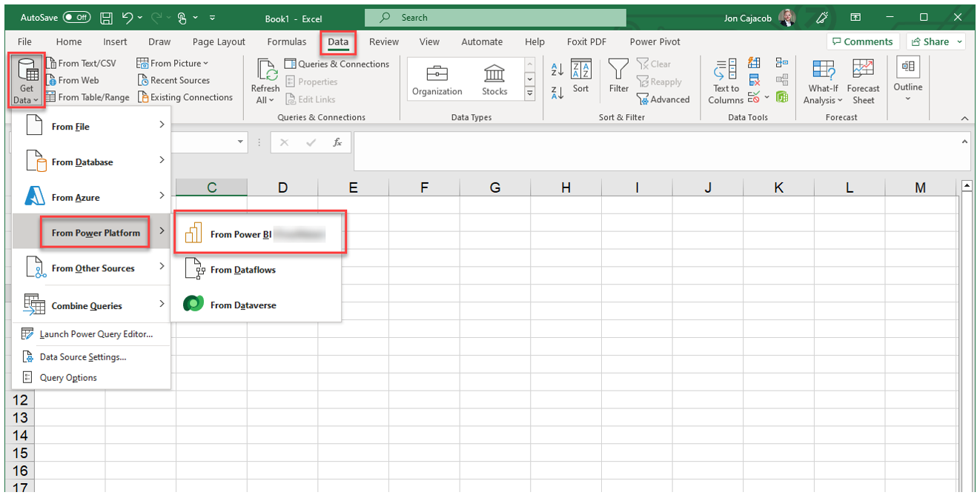Image resolution: width=980 pixels, height=498 pixels.
Task: Open Existing Connections
Action: point(185,97)
